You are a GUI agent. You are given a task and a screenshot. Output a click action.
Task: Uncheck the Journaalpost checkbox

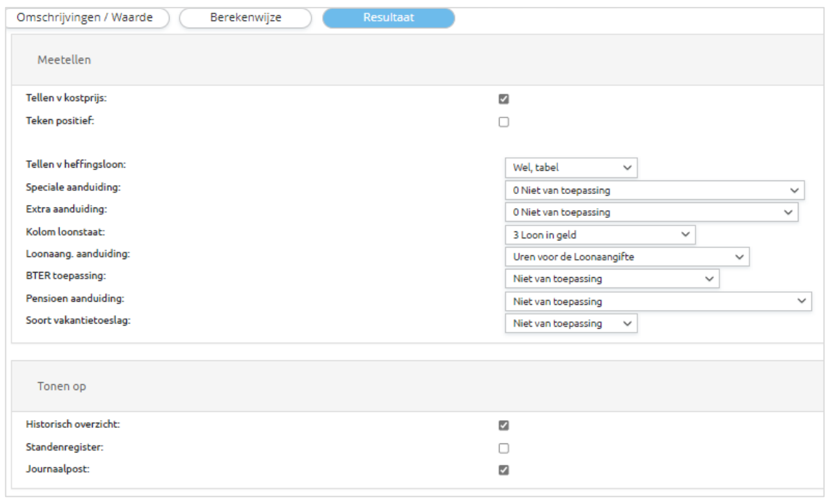tap(504, 470)
